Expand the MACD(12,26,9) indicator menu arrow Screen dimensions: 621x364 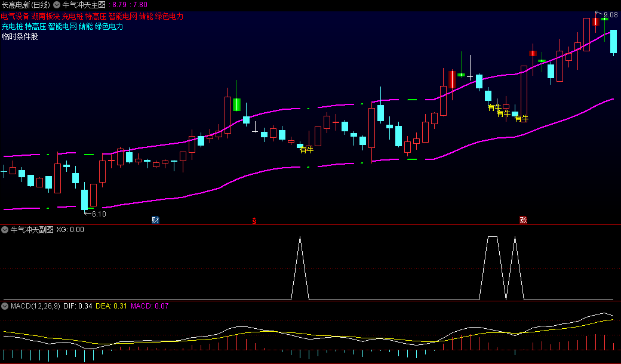click(5, 306)
